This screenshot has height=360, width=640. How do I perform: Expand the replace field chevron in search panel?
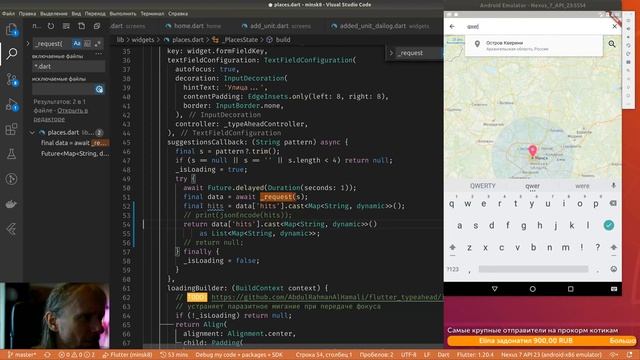pyautogui.click(x=28, y=43)
